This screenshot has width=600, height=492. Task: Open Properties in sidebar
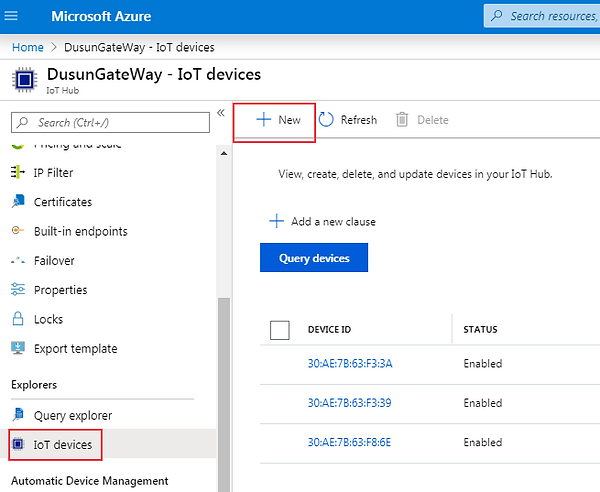click(x=60, y=290)
